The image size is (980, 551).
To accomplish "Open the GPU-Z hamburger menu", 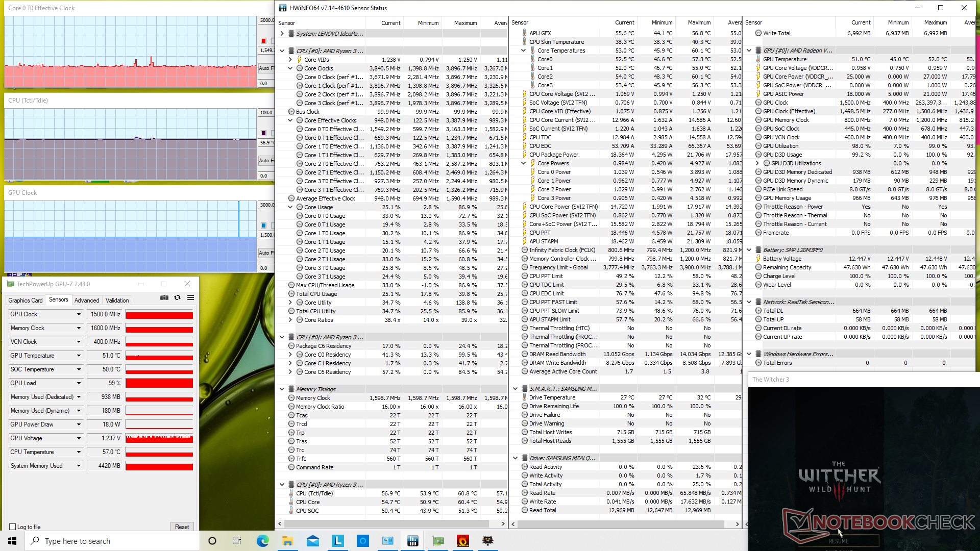I will point(190,297).
